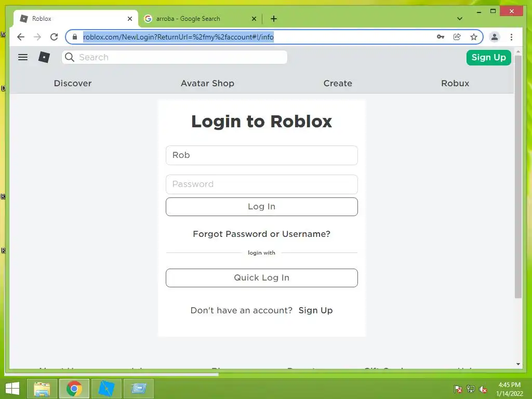532x399 pixels.
Task: Focus the Roblox Search box
Action: 175,57
